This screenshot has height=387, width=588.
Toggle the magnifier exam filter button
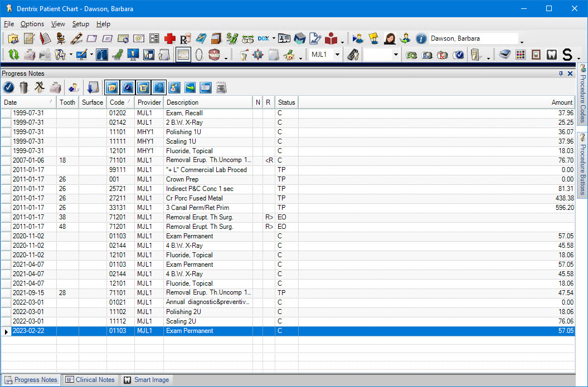[159, 87]
